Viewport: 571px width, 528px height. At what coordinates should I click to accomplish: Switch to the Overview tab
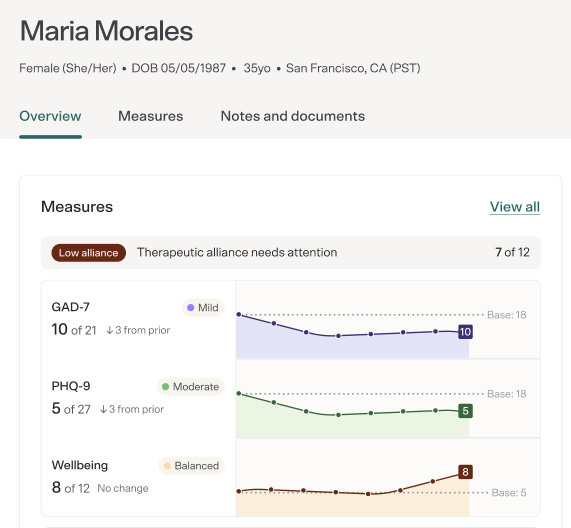(x=50, y=116)
